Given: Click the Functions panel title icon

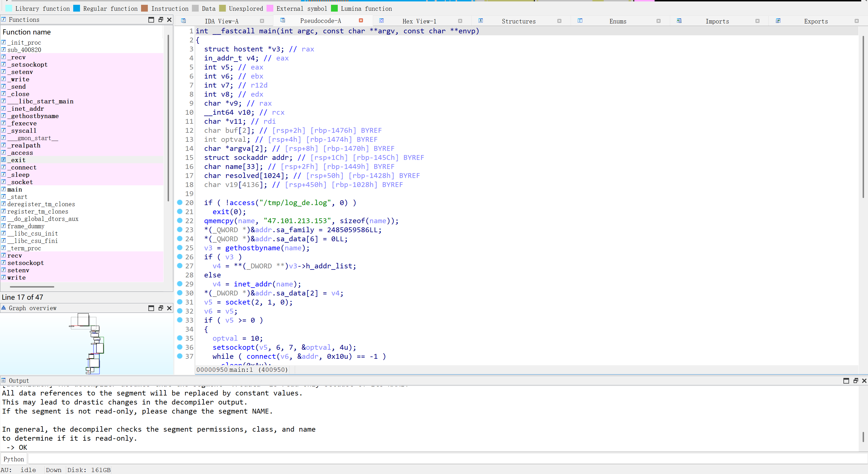Looking at the screenshot, I should coord(4,19).
